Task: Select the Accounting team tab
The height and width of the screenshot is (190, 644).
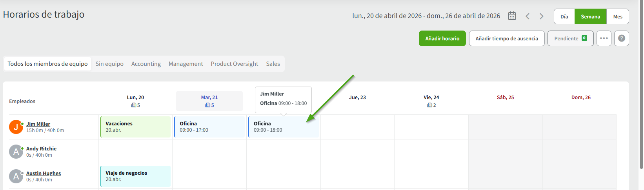Action: [x=146, y=64]
